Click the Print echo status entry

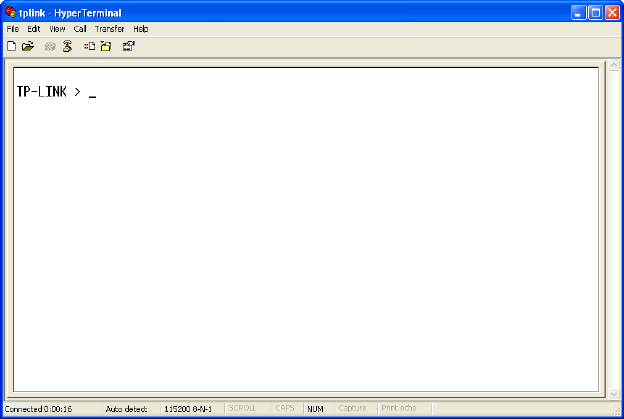(399, 408)
